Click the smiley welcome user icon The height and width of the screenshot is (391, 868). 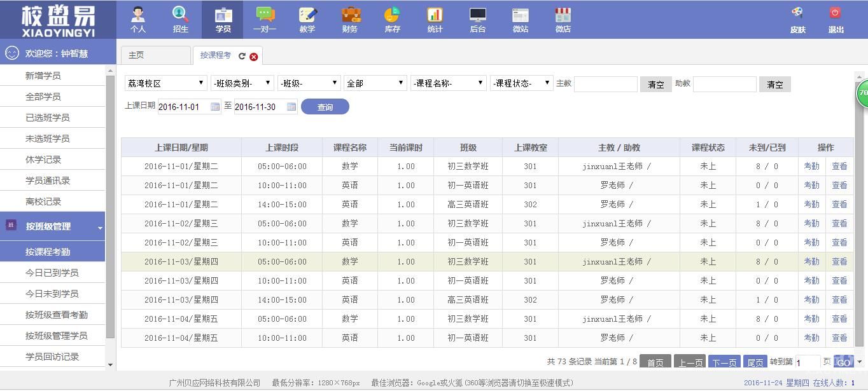[x=11, y=53]
